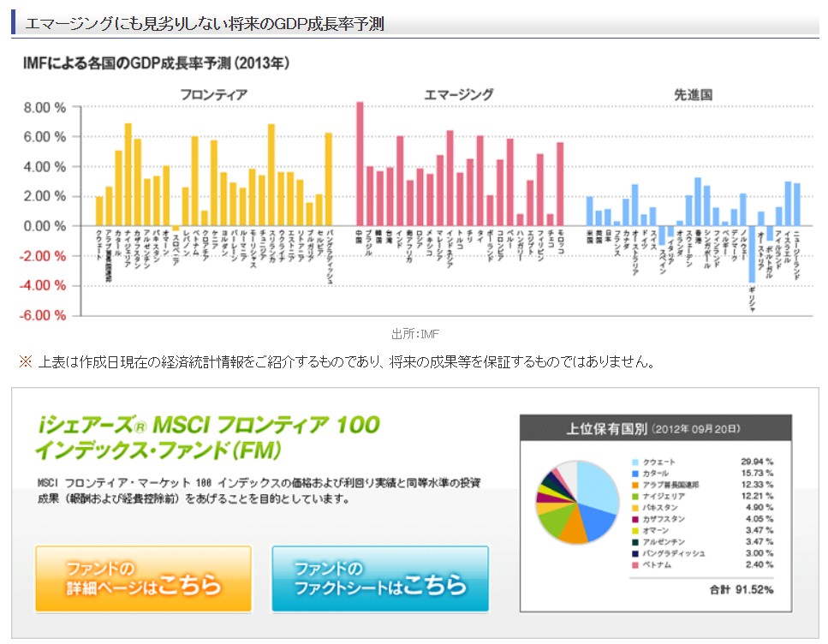Click the 6.00 % axis label
828x644 pixels.
tap(45, 137)
